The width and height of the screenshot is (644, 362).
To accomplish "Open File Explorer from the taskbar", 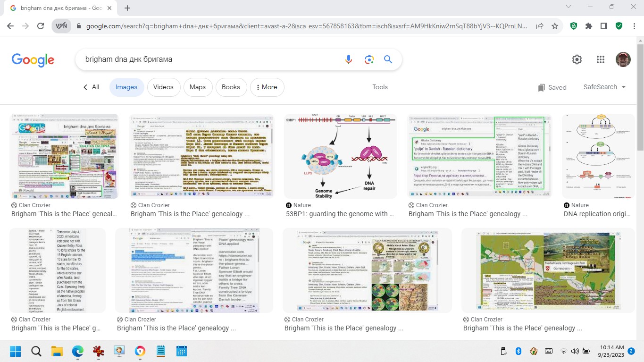I will [57, 351].
